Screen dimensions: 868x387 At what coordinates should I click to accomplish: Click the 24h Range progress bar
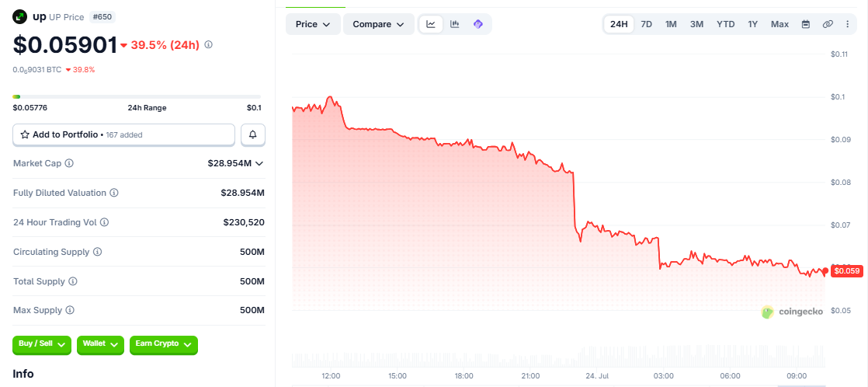pyautogui.click(x=137, y=97)
